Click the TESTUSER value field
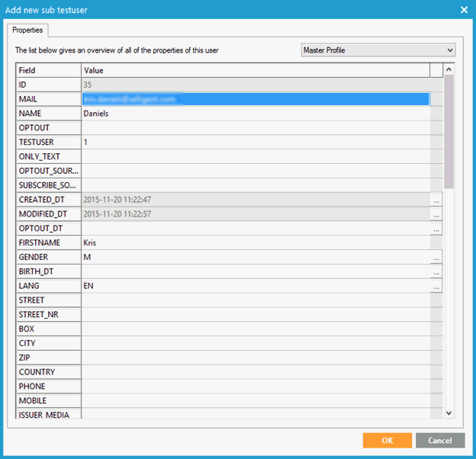This screenshot has width=476, height=459. pos(255,143)
